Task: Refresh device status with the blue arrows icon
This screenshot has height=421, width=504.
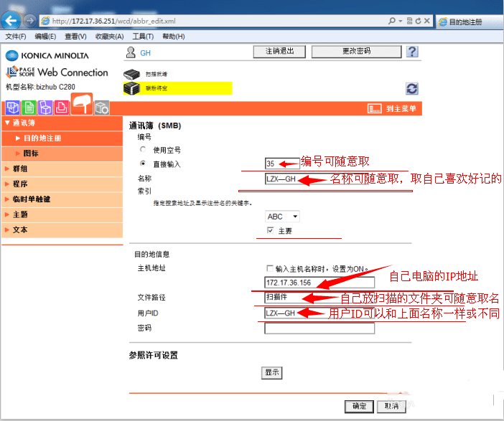Action: click(x=412, y=89)
